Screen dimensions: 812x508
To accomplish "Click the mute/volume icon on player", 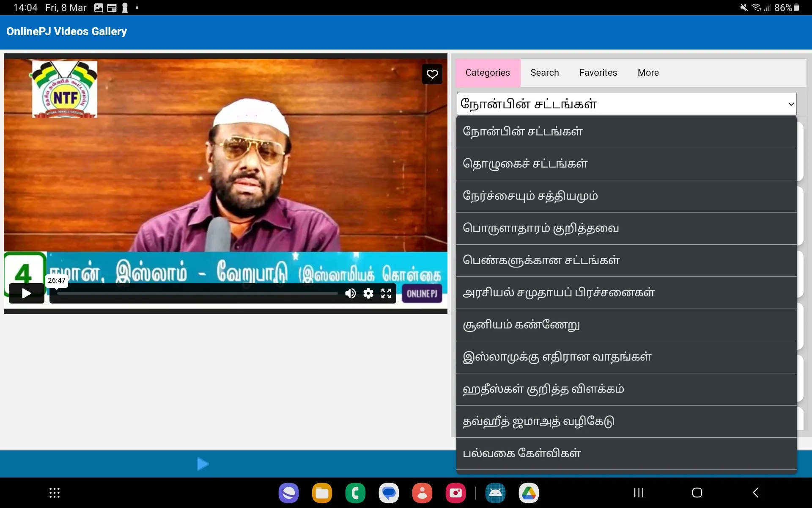I will (x=349, y=293).
